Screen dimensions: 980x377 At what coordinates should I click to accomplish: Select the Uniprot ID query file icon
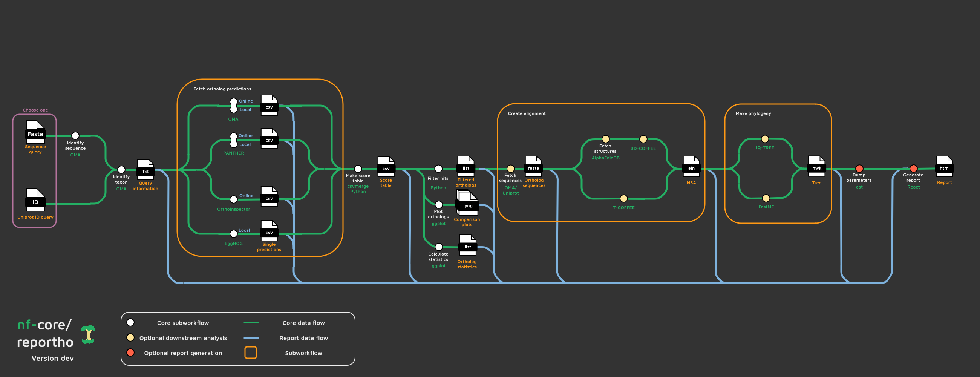coord(35,199)
